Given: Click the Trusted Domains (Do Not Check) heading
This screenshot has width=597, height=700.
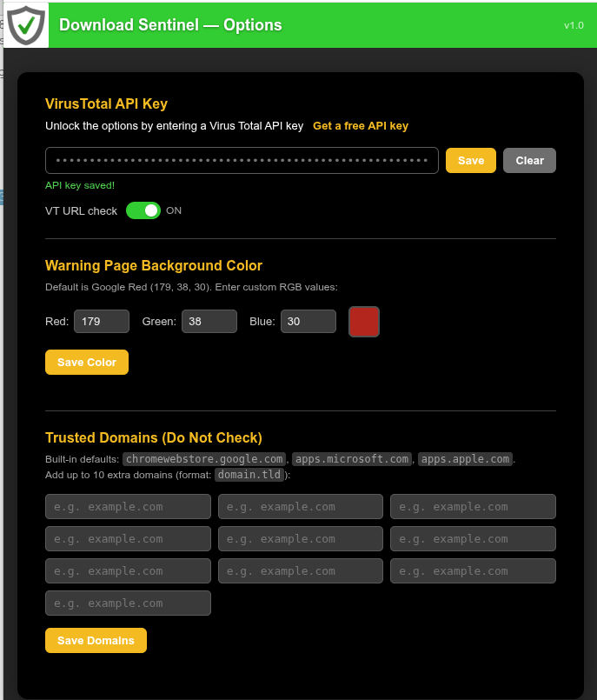Looking at the screenshot, I should pyautogui.click(x=154, y=437).
